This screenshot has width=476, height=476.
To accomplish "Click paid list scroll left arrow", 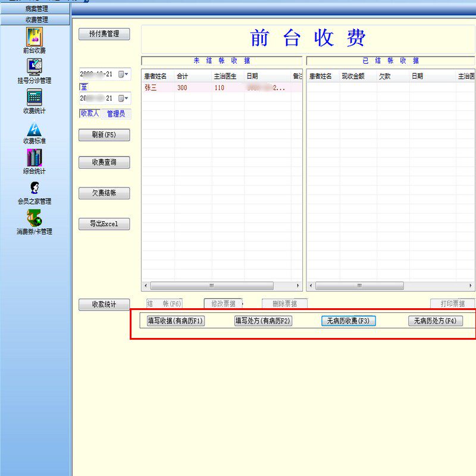I will click(311, 286).
